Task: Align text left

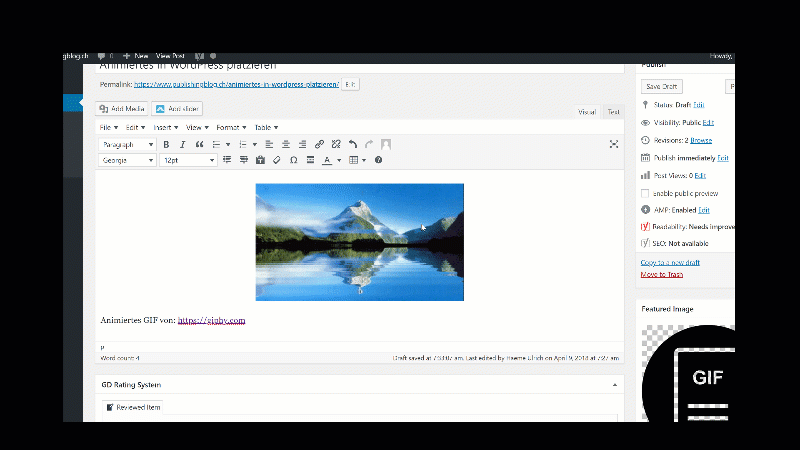Action: click(269, 144)
